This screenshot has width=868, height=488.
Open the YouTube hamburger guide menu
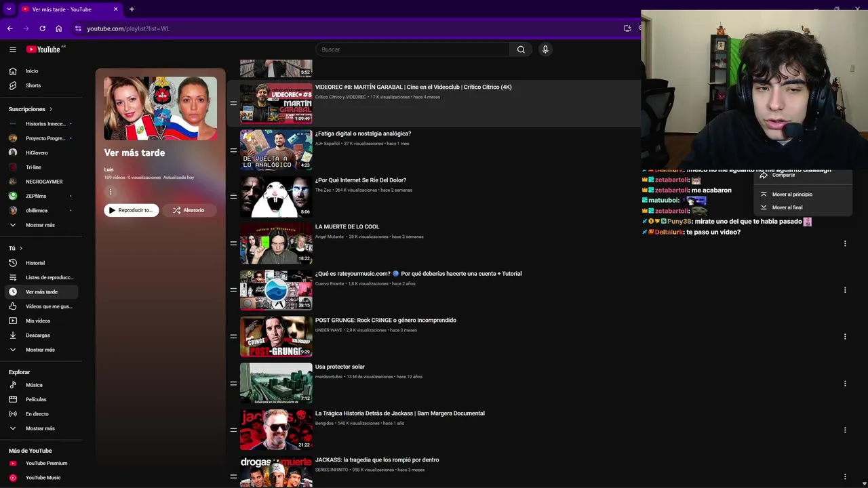(13, 49)
